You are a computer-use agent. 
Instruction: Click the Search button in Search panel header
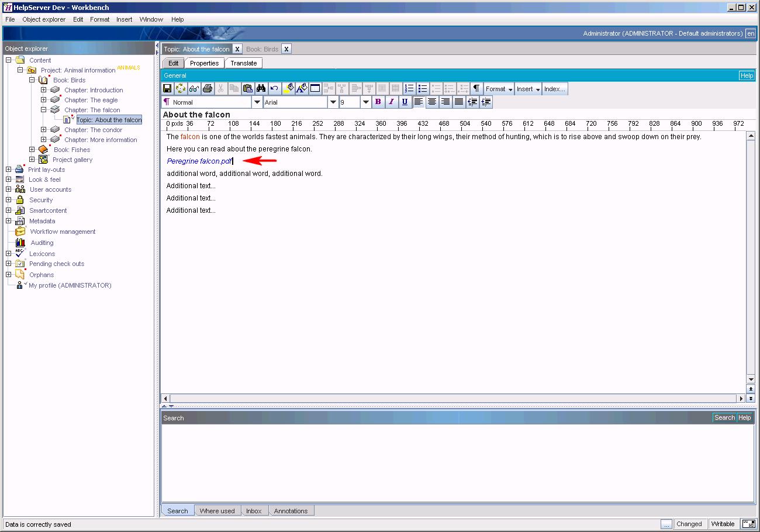[x=724, y=417]
